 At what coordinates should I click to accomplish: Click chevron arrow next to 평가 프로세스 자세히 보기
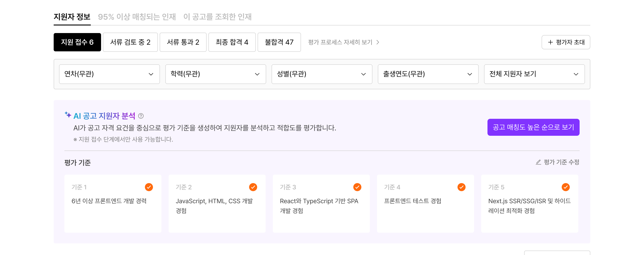coord(378,42)
